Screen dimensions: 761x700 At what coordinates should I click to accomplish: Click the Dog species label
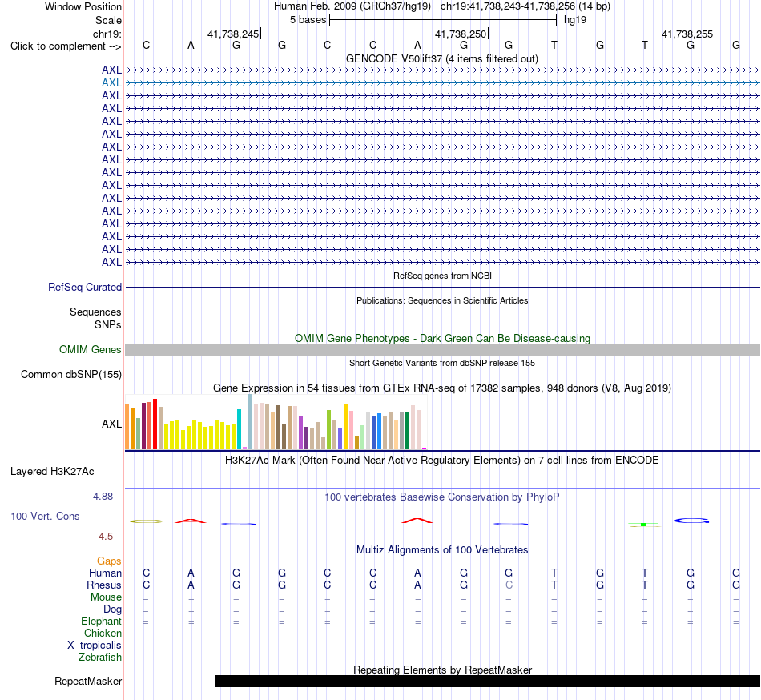[x=113, y=609]
